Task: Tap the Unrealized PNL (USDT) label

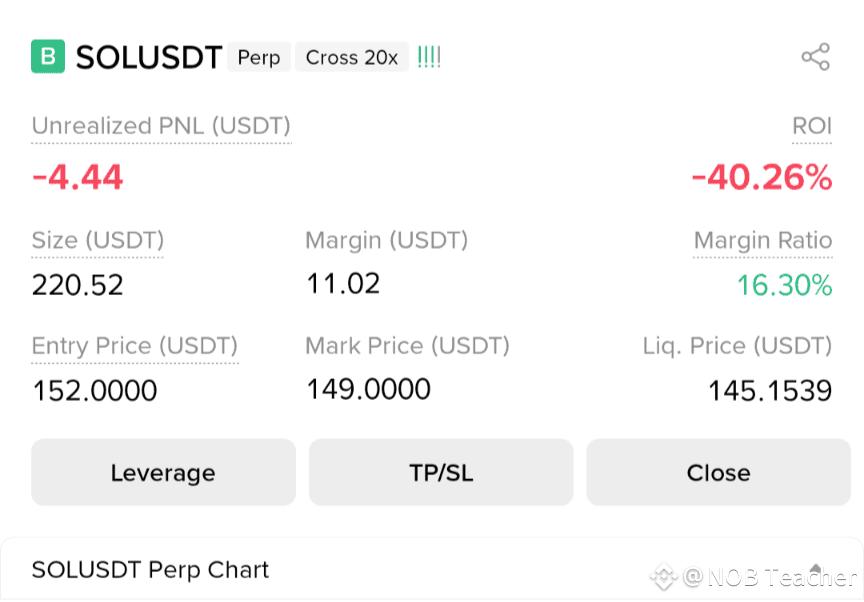Action: pyautogui.click(x=161, y=126)
